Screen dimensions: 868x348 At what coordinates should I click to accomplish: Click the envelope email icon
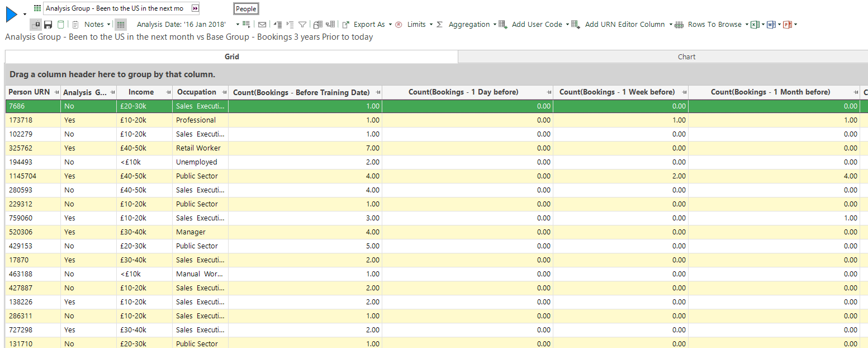[x=262, y=25]
